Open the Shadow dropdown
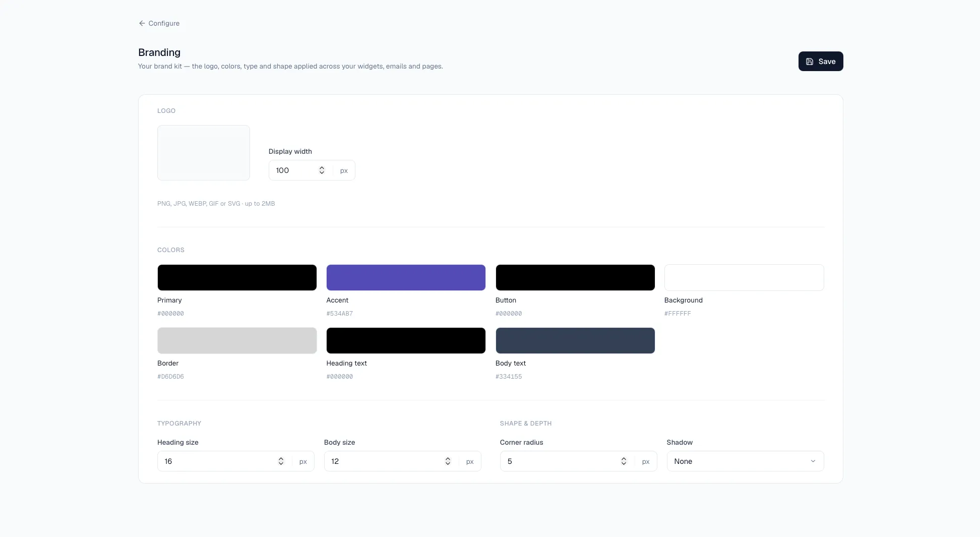 pyautogui.click(x=745, y=461)
